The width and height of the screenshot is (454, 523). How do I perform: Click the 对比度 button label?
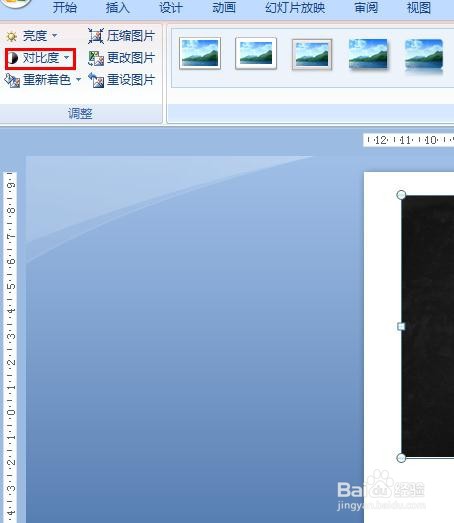pos(41,58)
